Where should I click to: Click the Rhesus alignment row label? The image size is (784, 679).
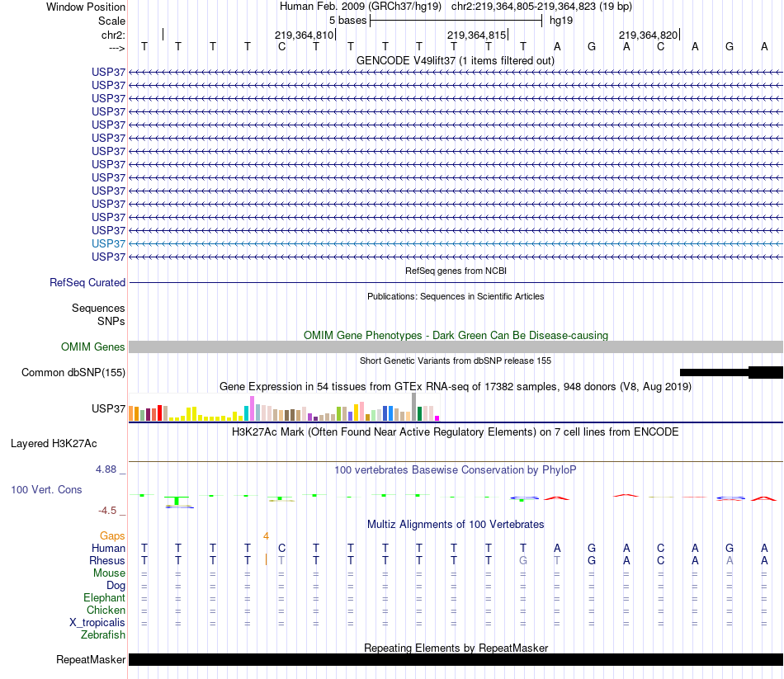coord(107,560)
